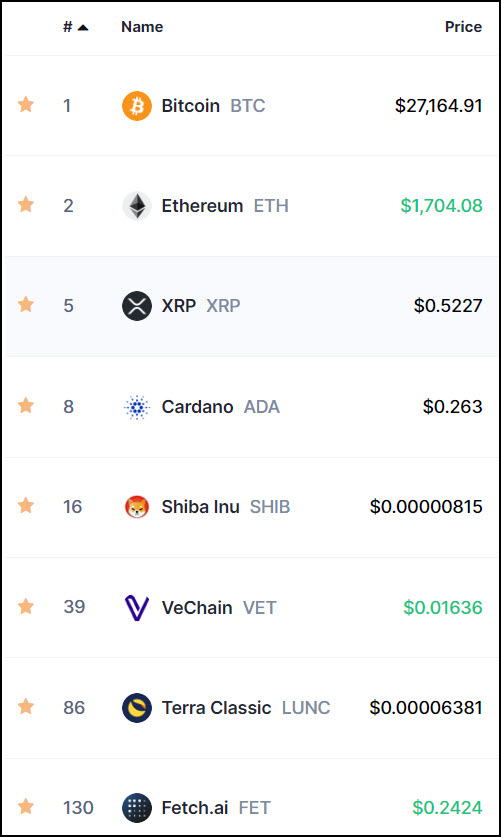The height and width of the screenshot is (837, 501).
Task: Toggle the Terra Classic watchlist star
Action: coord(26,707)
